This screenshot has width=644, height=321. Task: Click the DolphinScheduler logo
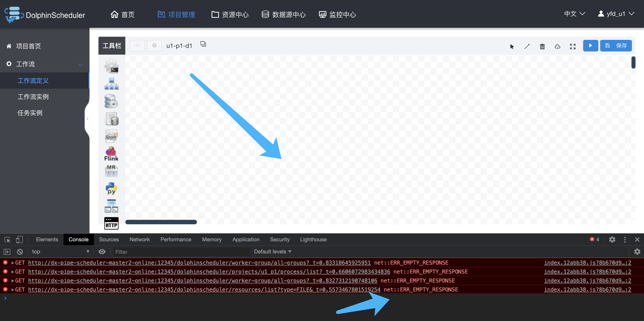tap(45, 15)
